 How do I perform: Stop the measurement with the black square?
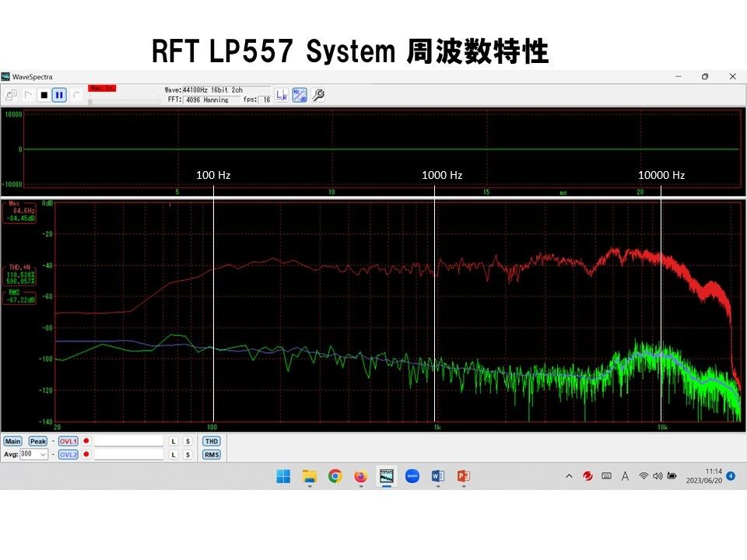pos(44,95)
